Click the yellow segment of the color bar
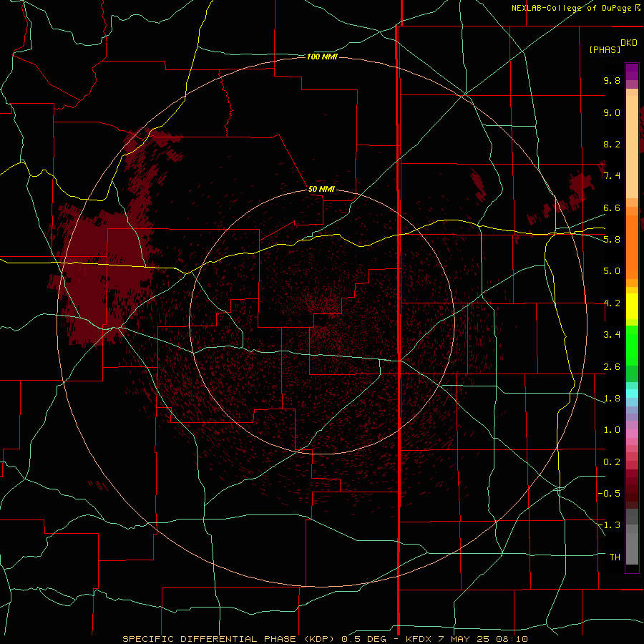644x644 pixels. tap(632, 306)
